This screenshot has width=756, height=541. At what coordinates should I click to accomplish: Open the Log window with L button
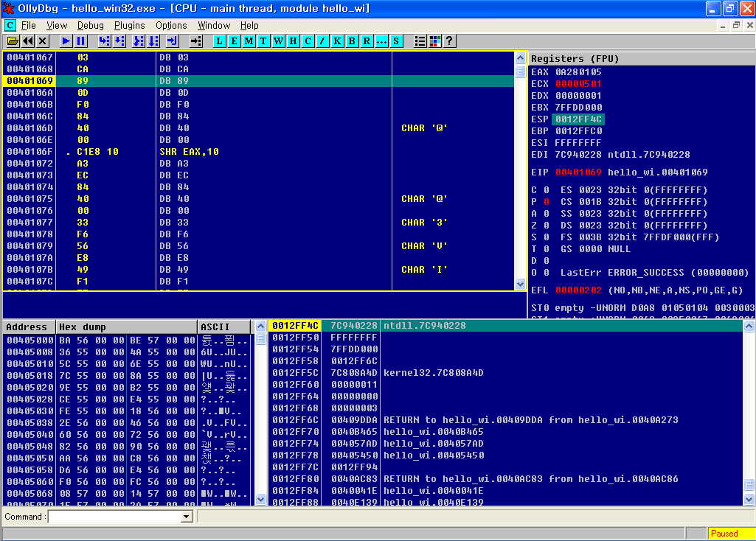point(219,41)
